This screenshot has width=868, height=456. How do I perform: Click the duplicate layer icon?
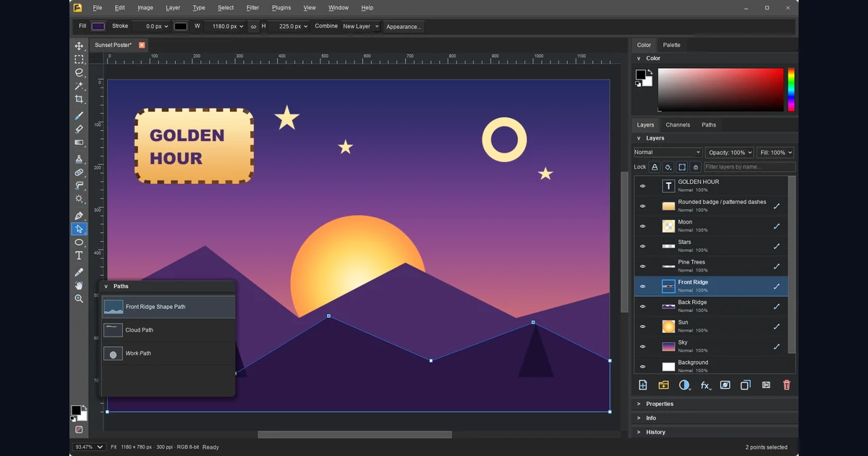click(746, 385)
